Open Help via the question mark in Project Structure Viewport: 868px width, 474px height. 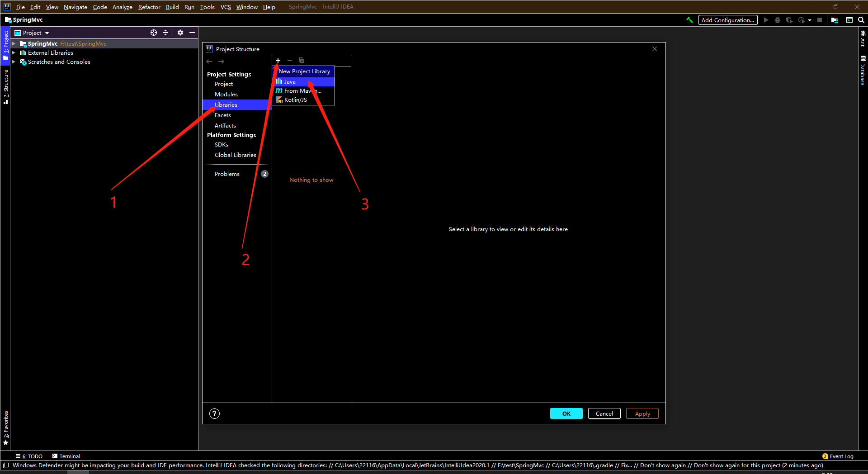[214, 413]
